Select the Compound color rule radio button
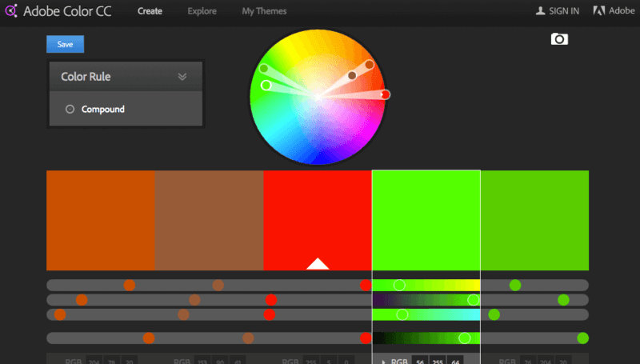This screenshot has width=640, height=364. pos(70,110)
